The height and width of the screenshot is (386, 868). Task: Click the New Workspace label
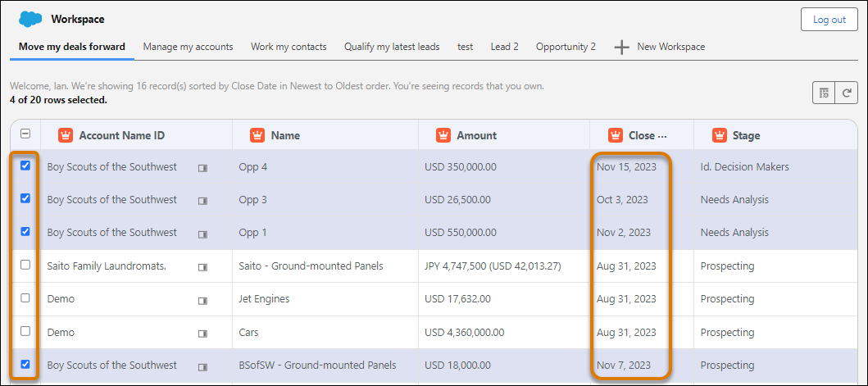pos(671,47)
